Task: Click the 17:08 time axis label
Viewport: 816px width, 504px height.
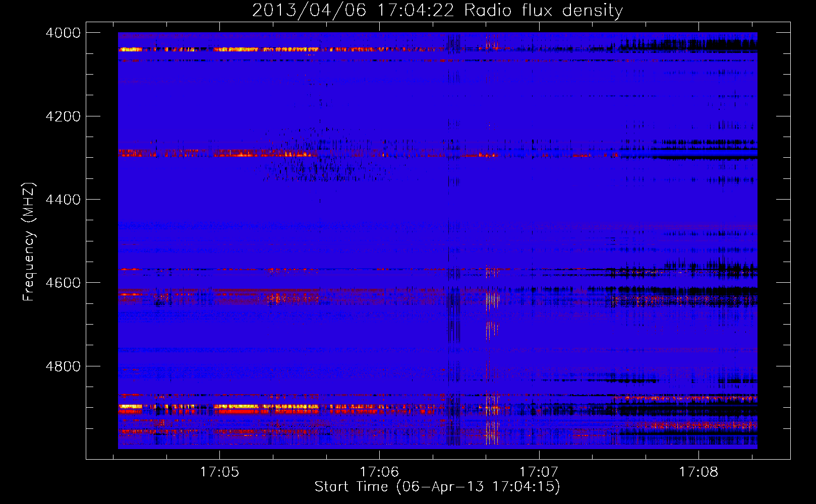Action: pyautogui.click(x=698, y=472)
